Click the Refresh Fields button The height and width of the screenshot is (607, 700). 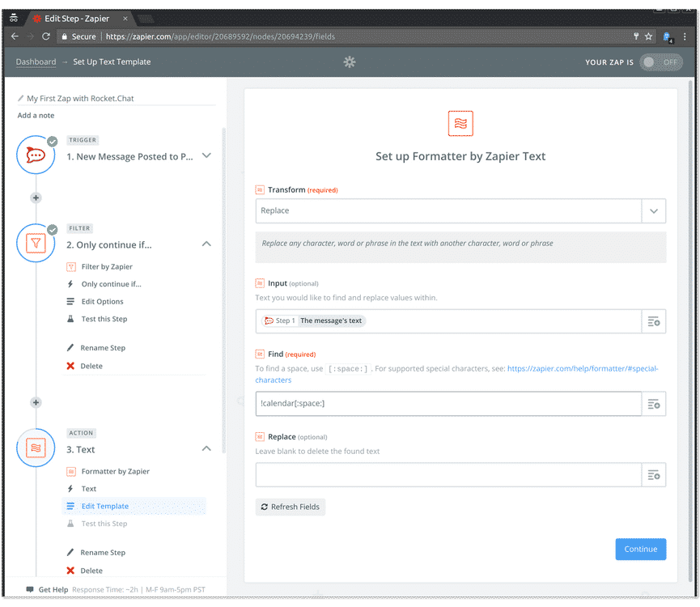coord(291,507)
